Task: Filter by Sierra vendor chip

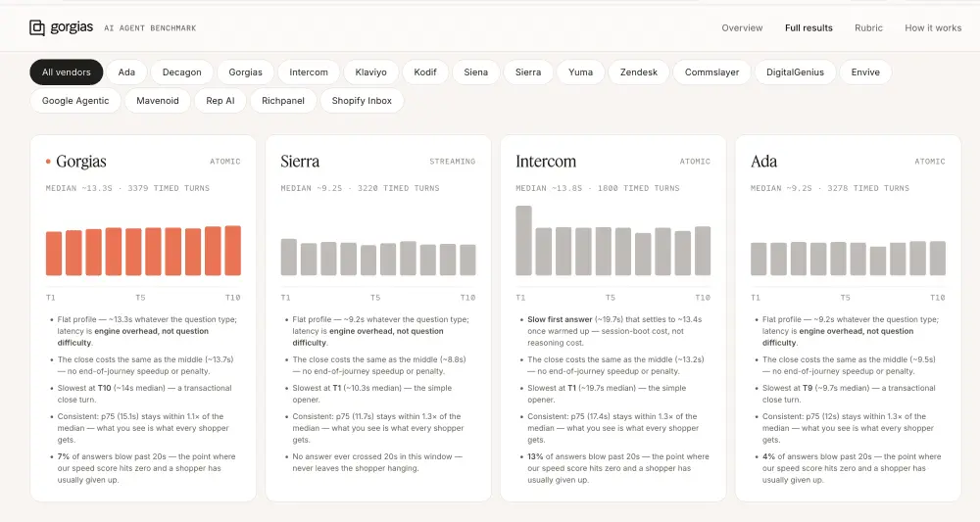Action: click(x=528, y=72)
